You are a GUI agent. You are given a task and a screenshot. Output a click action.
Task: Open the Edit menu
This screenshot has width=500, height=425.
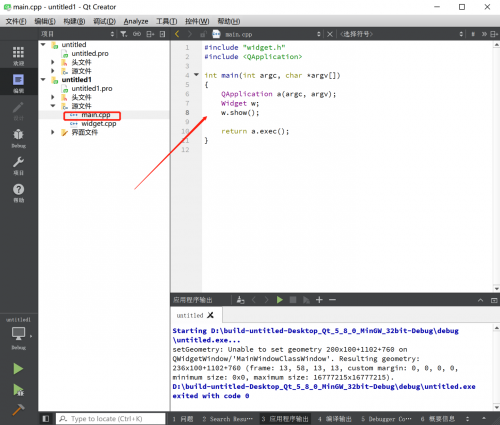(45, 21)
